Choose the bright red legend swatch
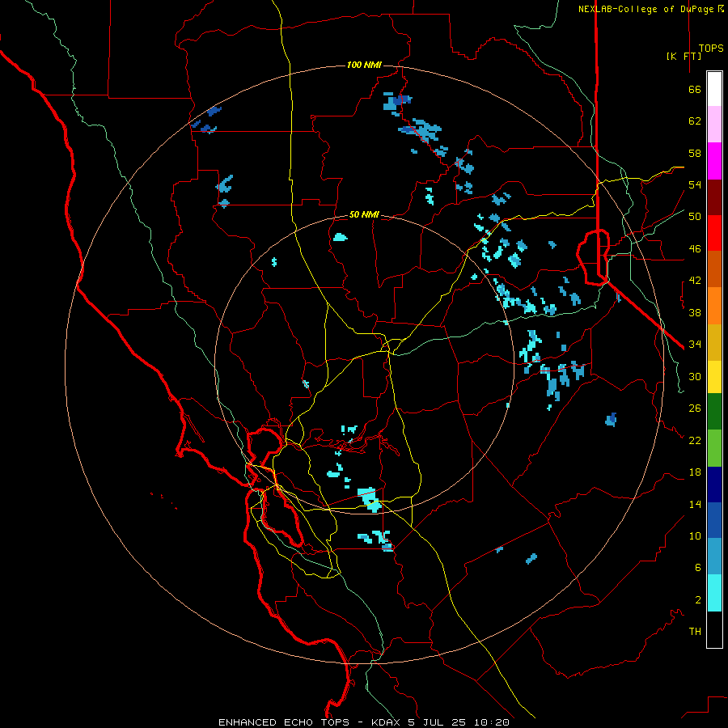 tap(714, 233)
